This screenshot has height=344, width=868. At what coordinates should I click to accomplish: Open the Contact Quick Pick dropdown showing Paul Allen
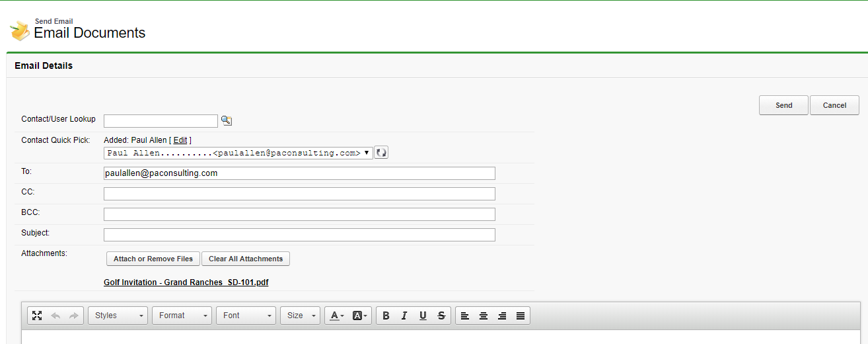pos(238,153)
